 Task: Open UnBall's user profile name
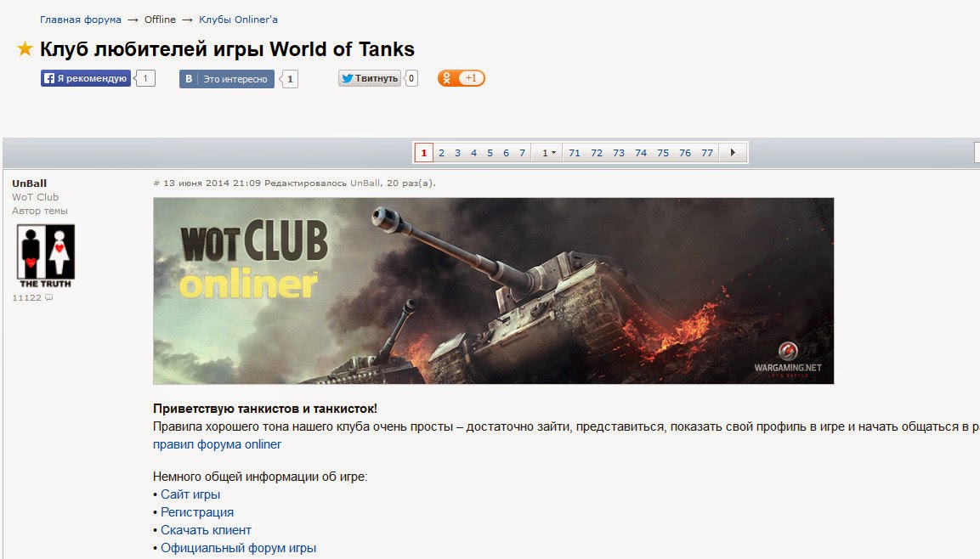(x=30, y=183)
